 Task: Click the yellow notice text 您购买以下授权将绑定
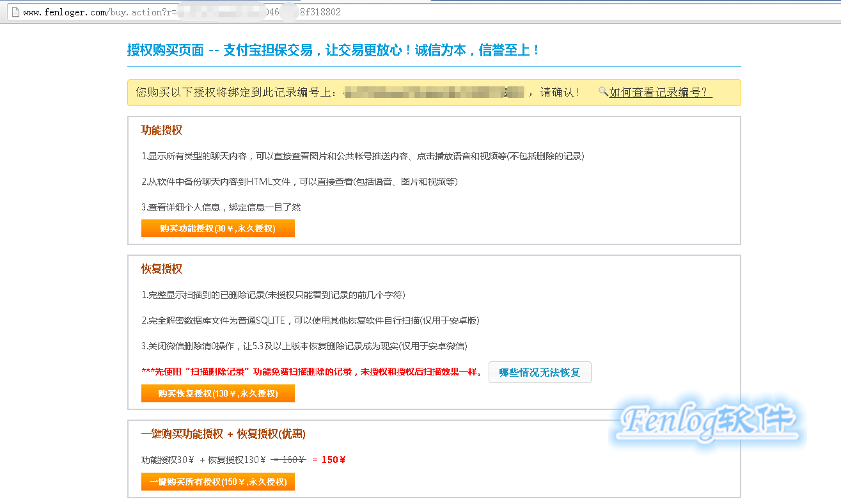point(237,92)
